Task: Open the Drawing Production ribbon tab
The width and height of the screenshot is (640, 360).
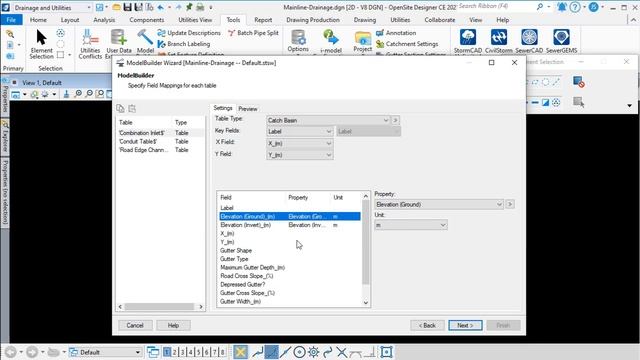Action: 313,20
